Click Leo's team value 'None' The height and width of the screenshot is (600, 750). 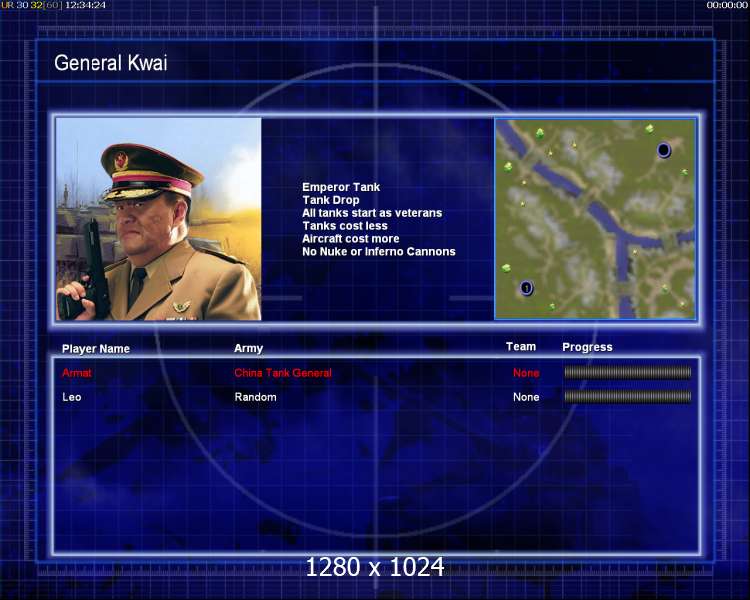tap(526, 397)
